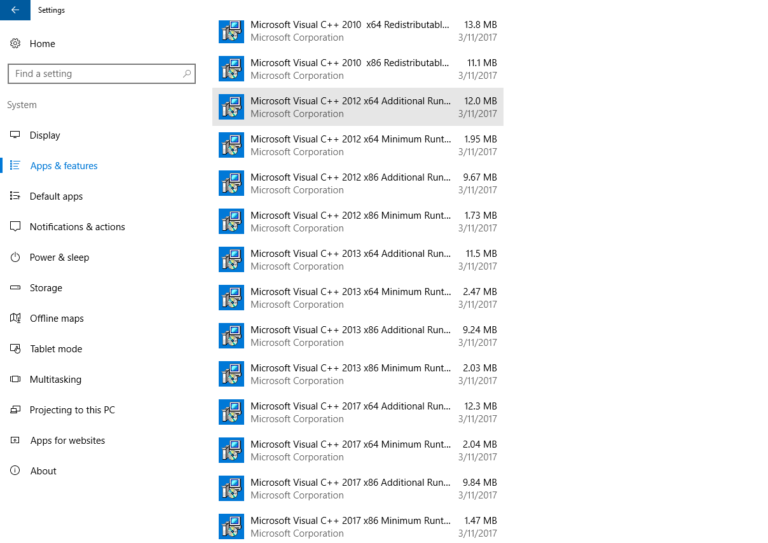Select Visual C++ 2012 x64 Additional Runtime name
The width and height of the screenshot is (768, 543).
click(351, 101)
